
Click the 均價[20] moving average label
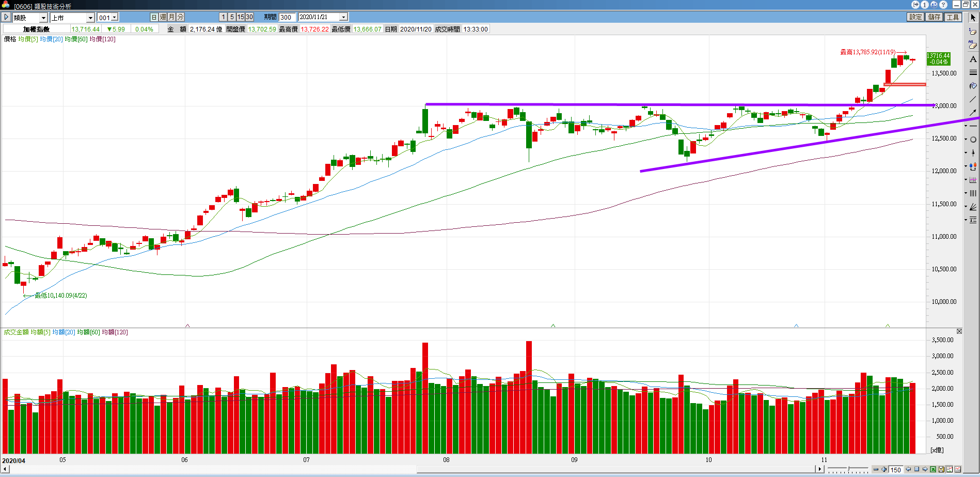(x=51, y=39)
